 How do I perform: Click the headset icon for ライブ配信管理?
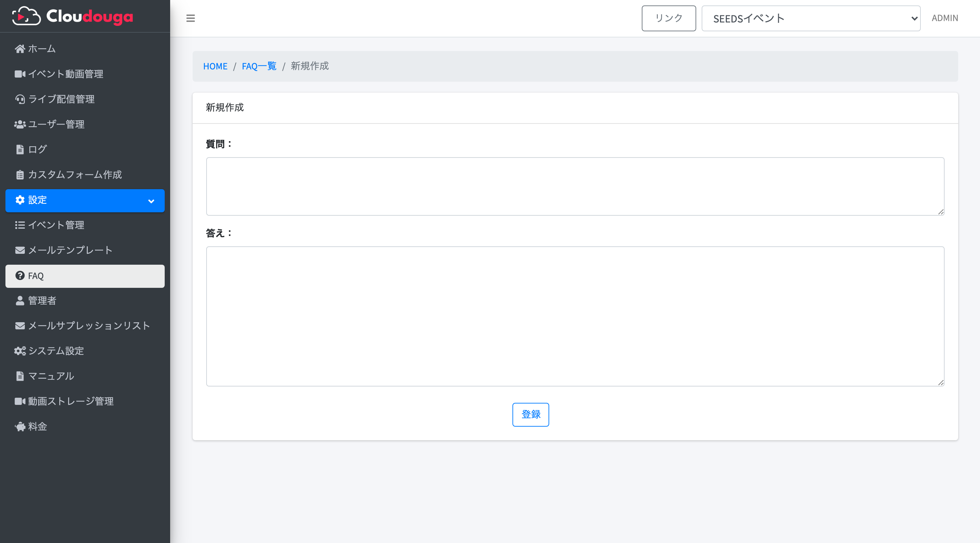click(x=20, y=99)
